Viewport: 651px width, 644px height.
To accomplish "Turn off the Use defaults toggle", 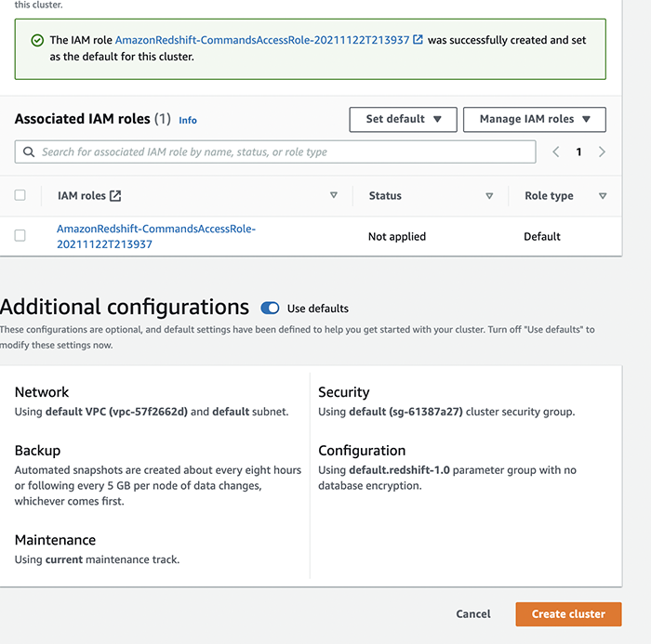I will click(270, 309).
